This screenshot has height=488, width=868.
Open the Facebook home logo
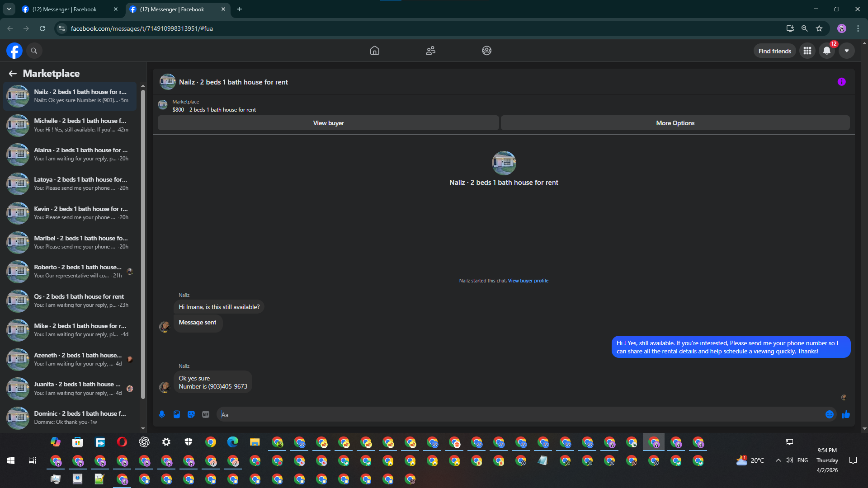(14, 51)
